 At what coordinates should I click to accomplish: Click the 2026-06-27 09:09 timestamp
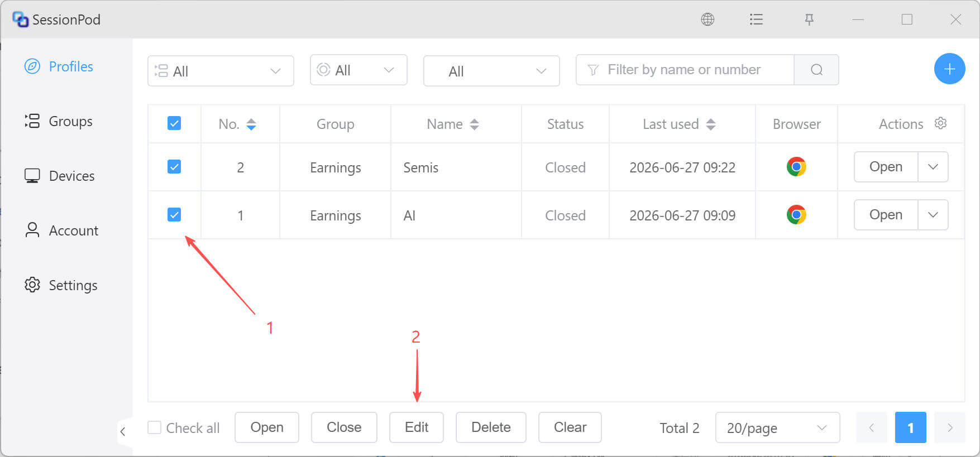point(682,215)
